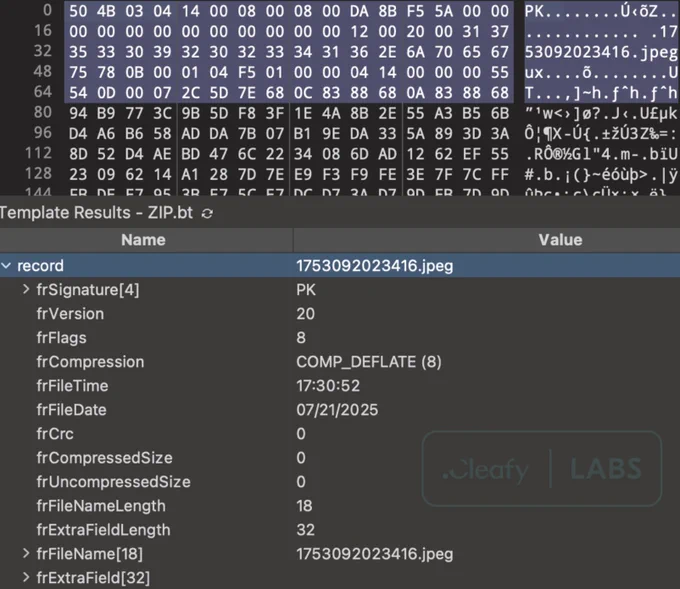The height and width of the screenshot is (589, 680).
Task: Expand the frExtraField[32] node
Action: [26, 577]
